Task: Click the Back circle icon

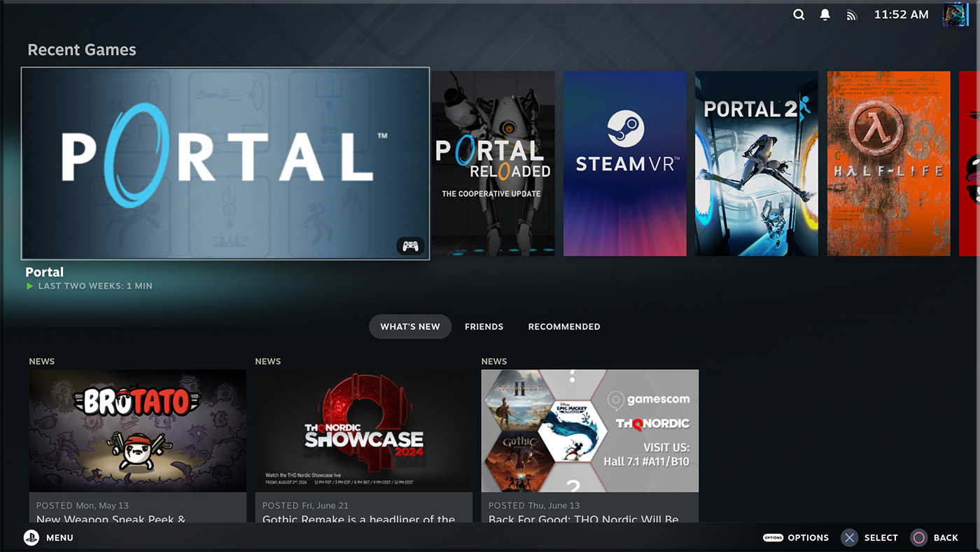Action: pos(918,537)
